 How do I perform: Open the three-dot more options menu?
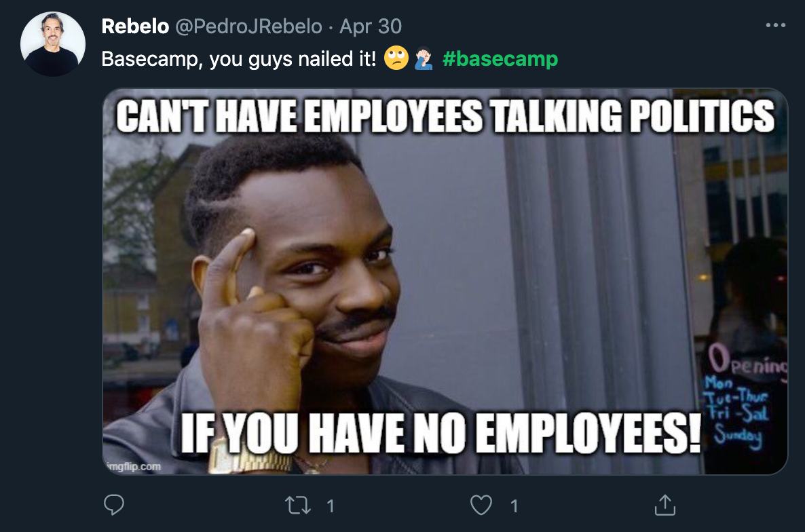click(x=775, y=25)
